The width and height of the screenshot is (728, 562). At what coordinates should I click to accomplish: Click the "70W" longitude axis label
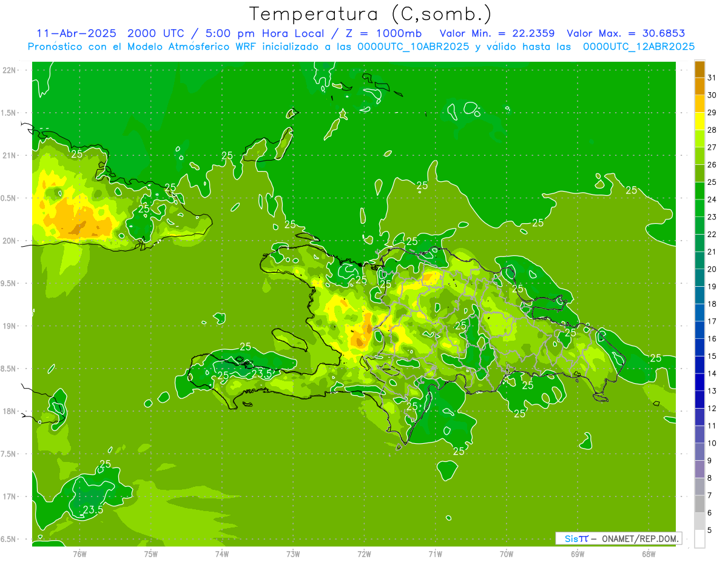point(507,554)
